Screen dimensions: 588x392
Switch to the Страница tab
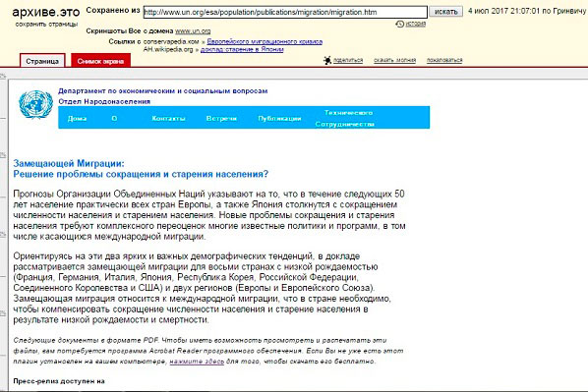pos(42,61)
